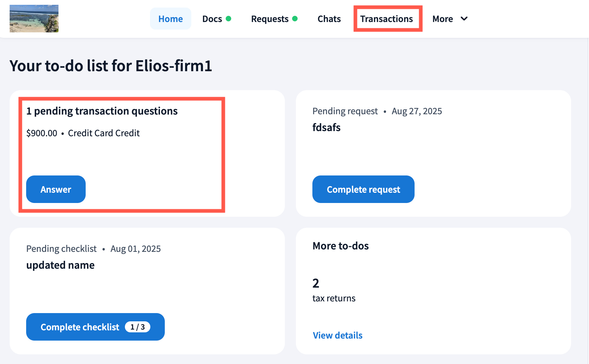This screenshot has height=364, width=589.
Task: Expand the More menu
Action: coord(442,19)
